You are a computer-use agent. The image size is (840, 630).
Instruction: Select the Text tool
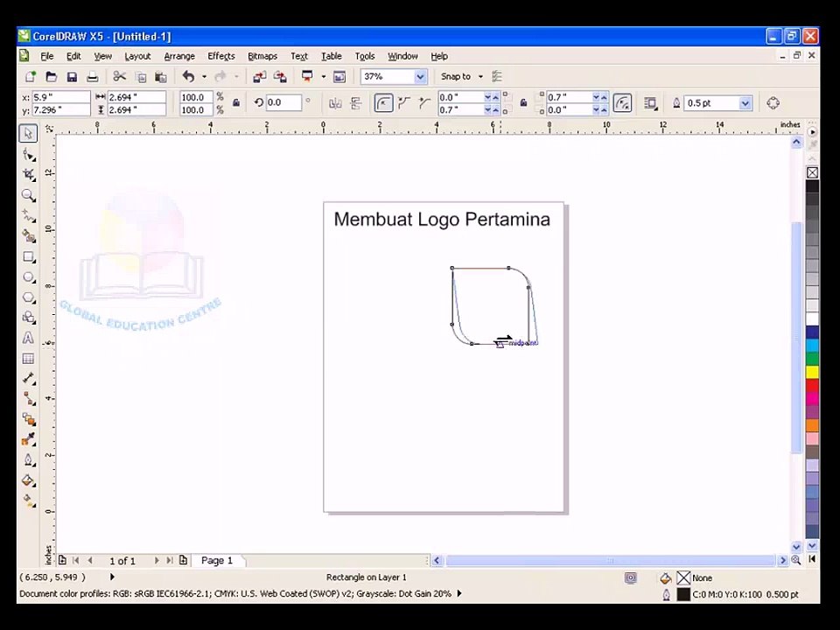click(28, 338)
